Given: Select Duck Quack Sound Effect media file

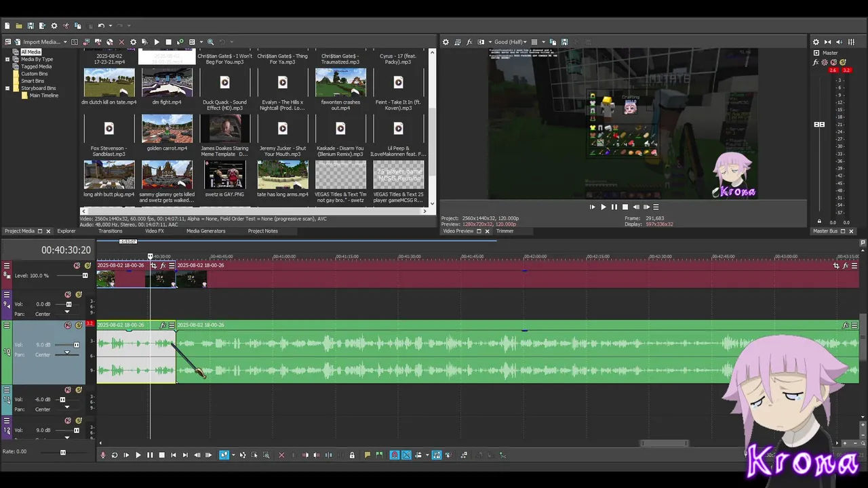Looking at the screenshot, I should 224,83.
